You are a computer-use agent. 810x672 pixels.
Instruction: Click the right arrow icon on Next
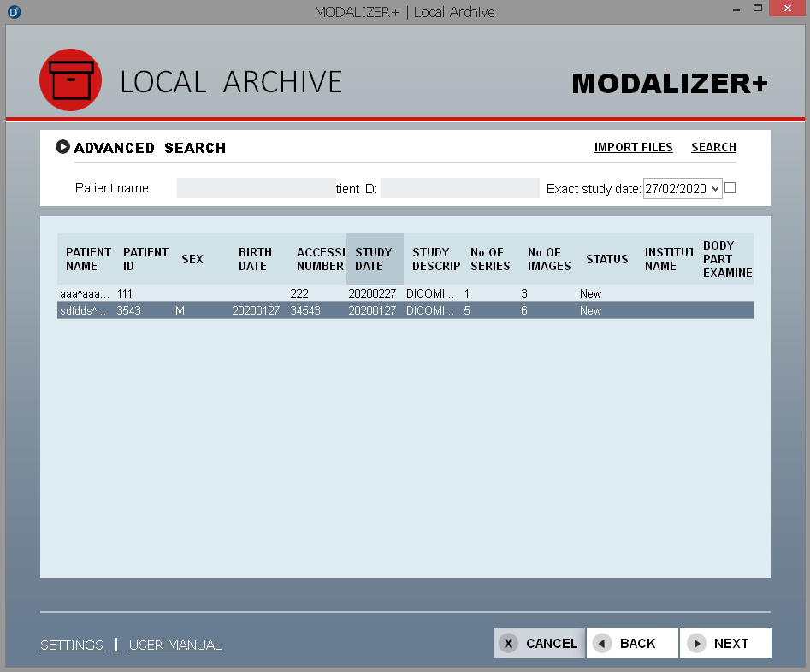click(696, 644)
